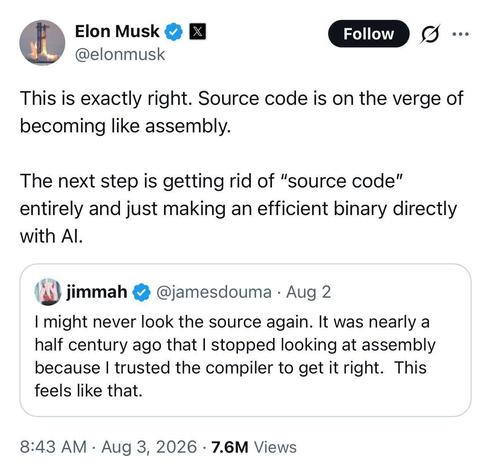The height and width of the screenshot is (468, 491).
Task: Open the Grok slashed-circle icon beside Follow
Action: point(430,34)
